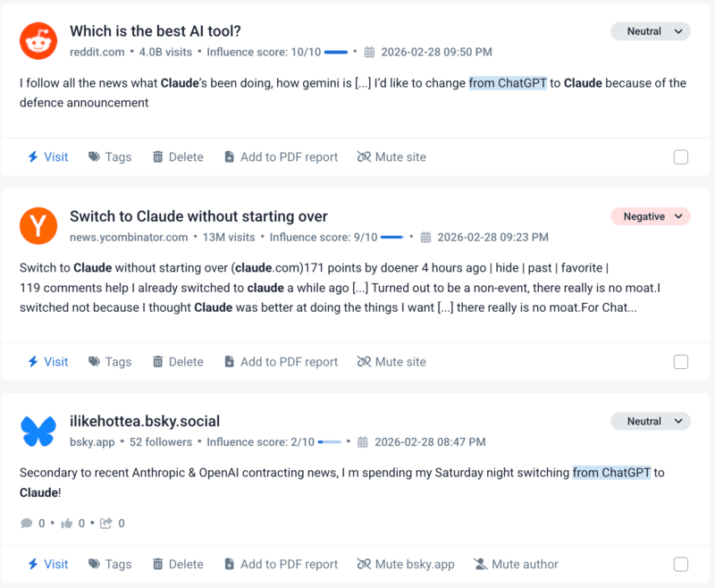This screenshot has height=588, width=715.
Task: Click the comment bubble icon on Bluesky post
Action: (27, 523)
